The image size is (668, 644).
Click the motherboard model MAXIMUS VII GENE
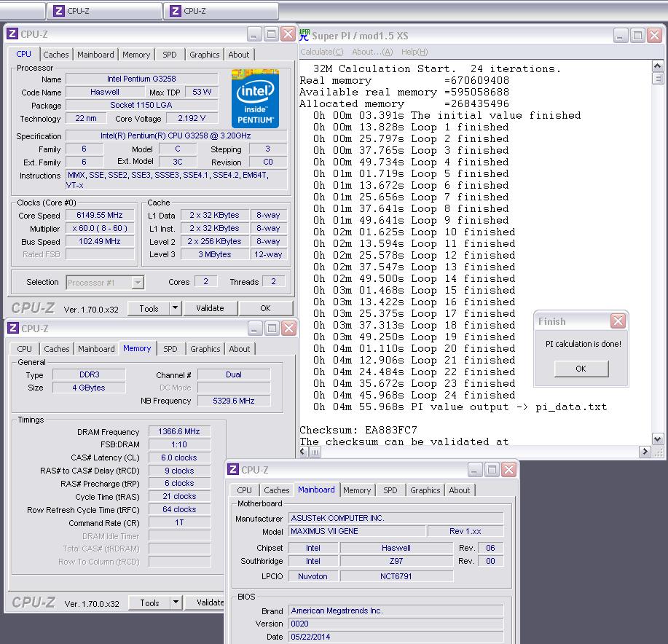tap(357, 531)
